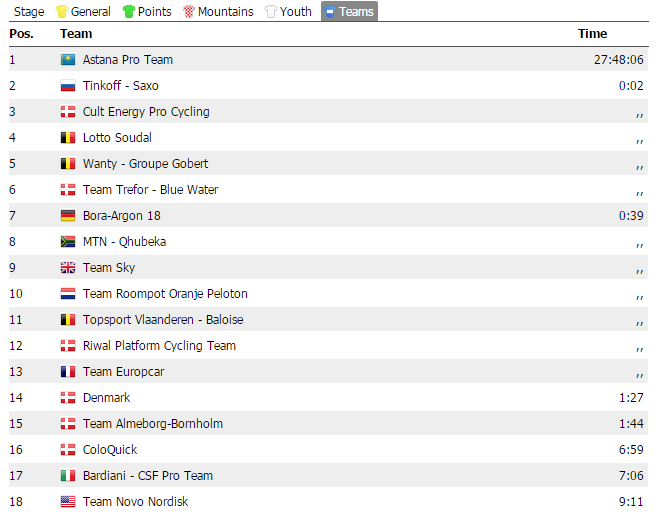Open the Team Novo Nordisk link
Viewport: 664px width, 525px height.
[136, 502]
